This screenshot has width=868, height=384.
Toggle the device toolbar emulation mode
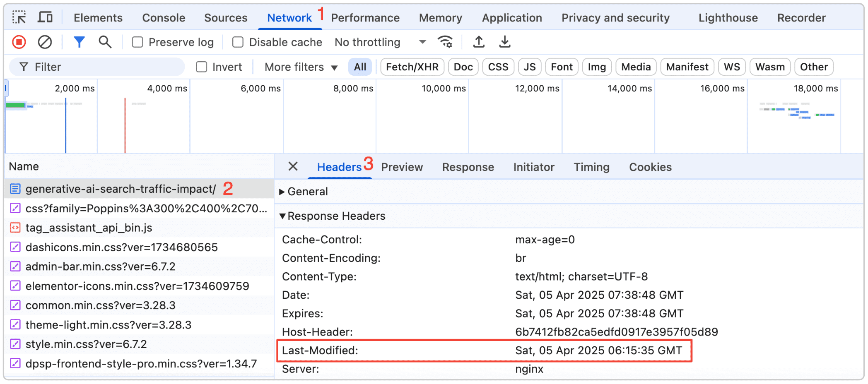pos(46,17)
